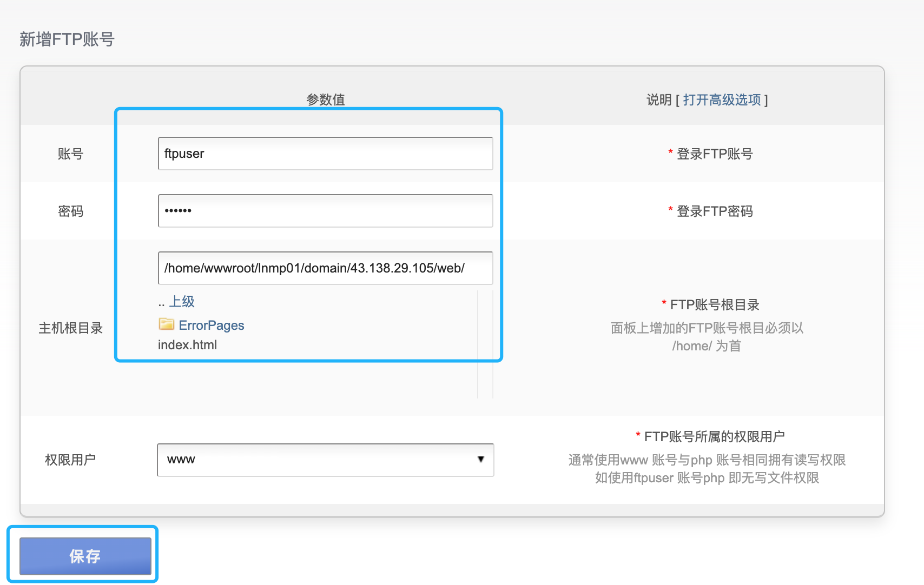This screenshot has width=924, height=585.
Task: Click the 主机根目录 row label
Action: click(71, 328)
